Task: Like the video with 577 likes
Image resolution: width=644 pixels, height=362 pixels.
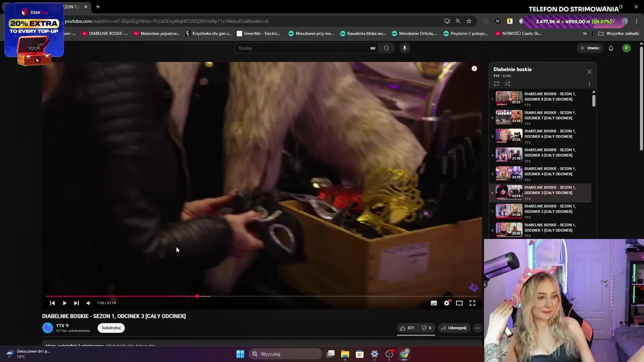Action: point(407,328)
